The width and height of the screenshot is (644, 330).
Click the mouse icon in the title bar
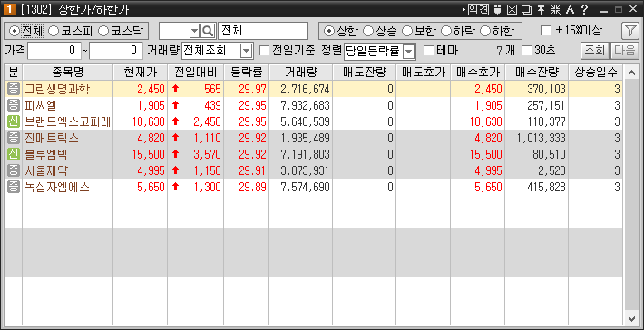(498, 9)
